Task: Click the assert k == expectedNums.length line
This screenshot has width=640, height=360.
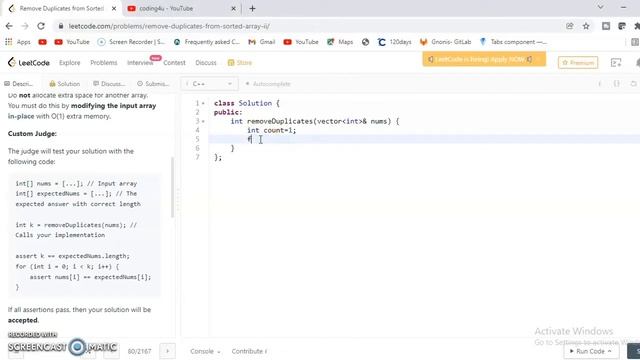Action: [72, 256]
